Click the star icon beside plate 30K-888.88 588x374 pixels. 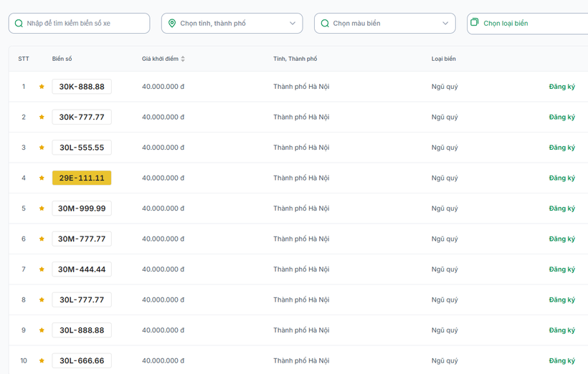tap(42, 87)
